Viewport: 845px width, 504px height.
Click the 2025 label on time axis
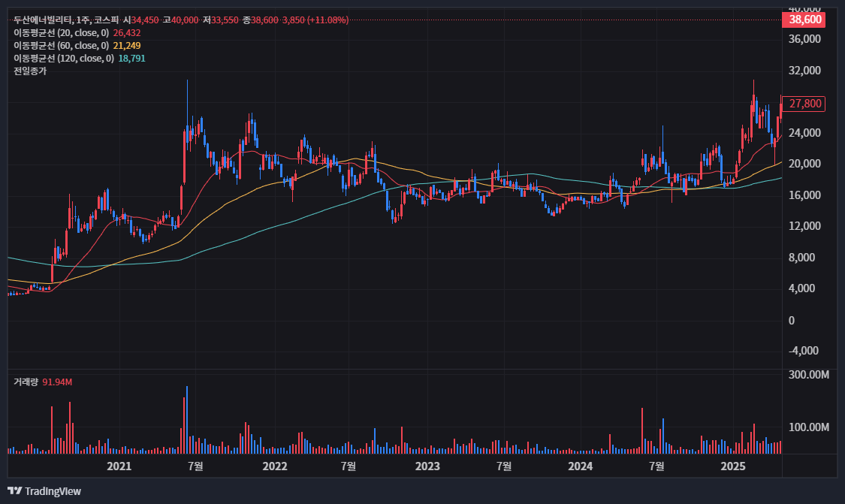733,466
